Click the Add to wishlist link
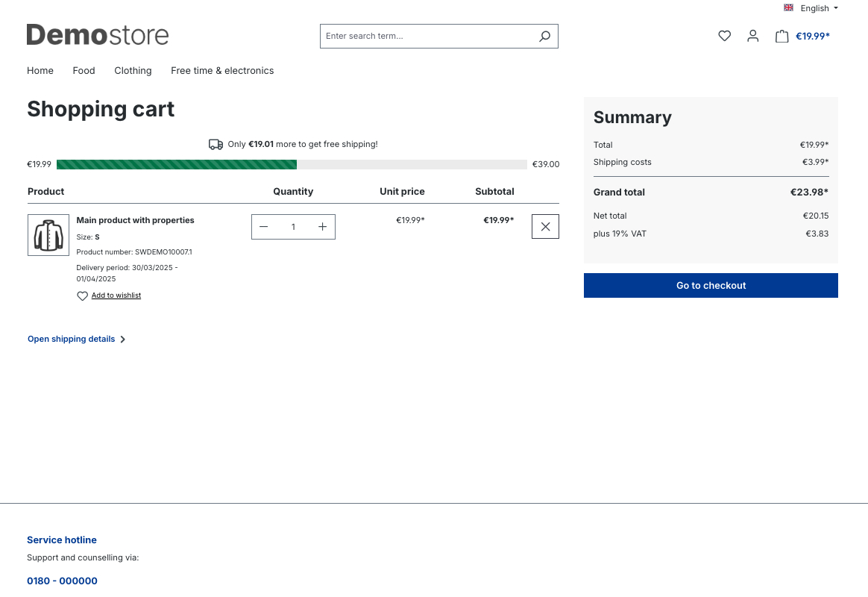This screenshot has width=868, height=597. 116,296
